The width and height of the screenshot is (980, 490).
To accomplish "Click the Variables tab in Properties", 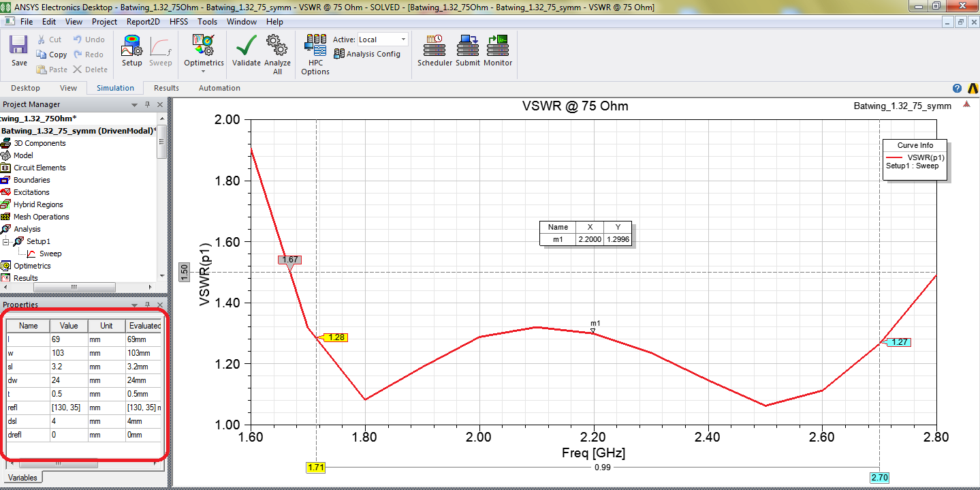I will (x=22, y=478).
